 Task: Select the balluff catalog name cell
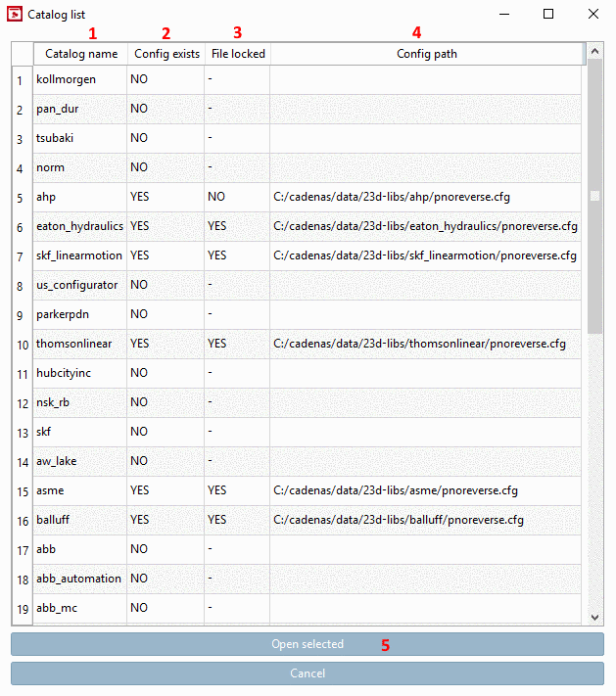click(80, 520)
